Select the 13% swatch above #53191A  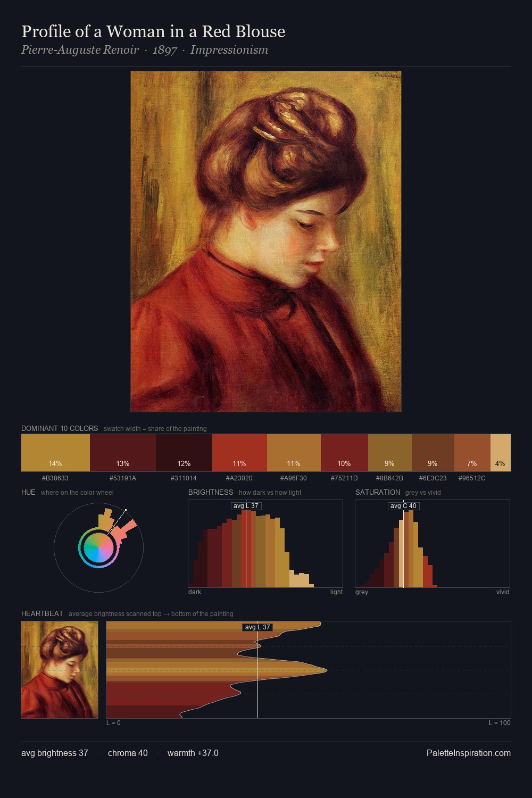point(123,453)
